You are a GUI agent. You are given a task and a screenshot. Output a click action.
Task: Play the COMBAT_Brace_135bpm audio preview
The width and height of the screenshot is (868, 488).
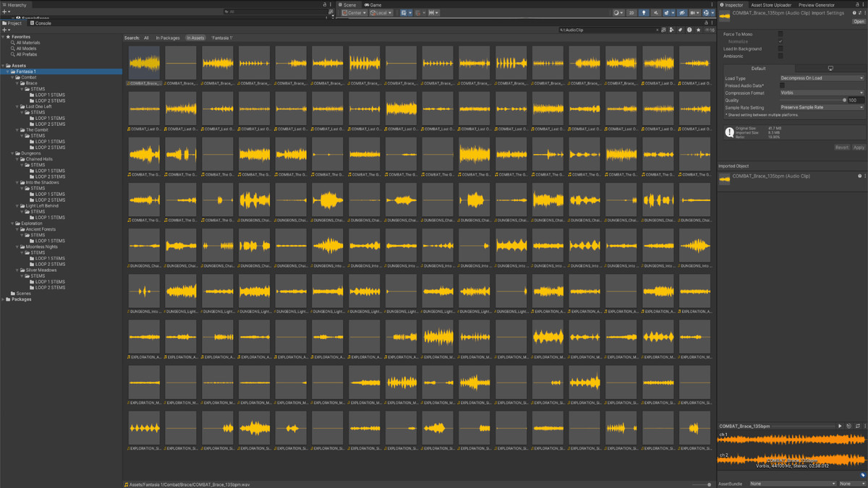tap(840, 427)
